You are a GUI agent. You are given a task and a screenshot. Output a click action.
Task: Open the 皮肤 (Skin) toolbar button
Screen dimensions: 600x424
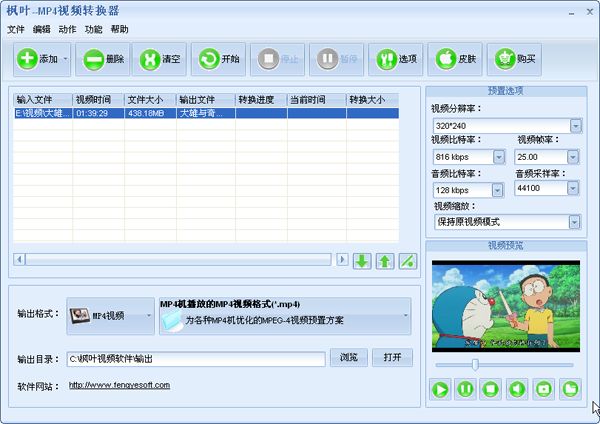coord(455,59)
